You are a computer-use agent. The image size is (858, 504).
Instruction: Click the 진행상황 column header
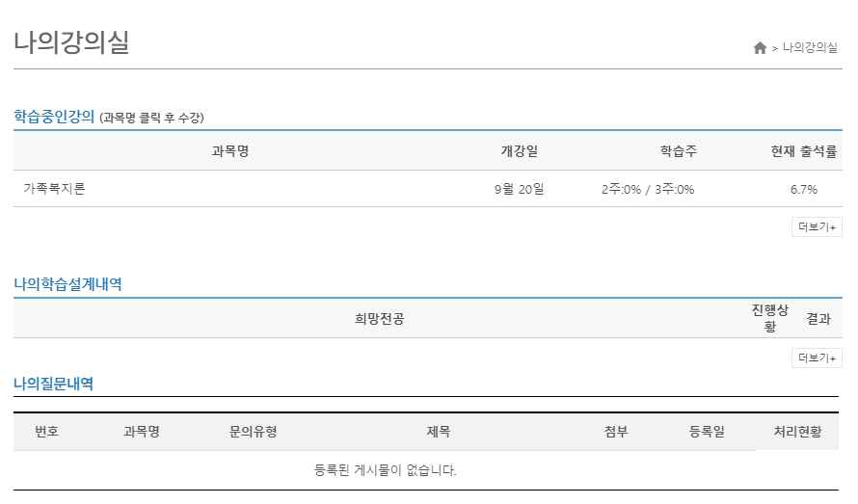(769, 318)
